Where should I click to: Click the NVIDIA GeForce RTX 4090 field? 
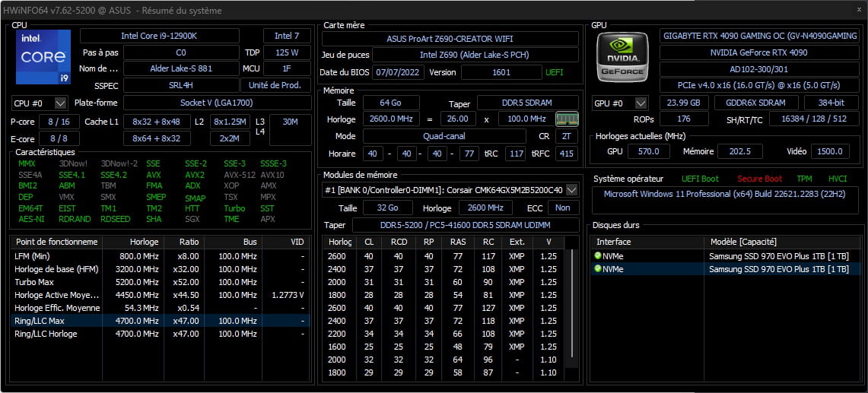point(760,53)
